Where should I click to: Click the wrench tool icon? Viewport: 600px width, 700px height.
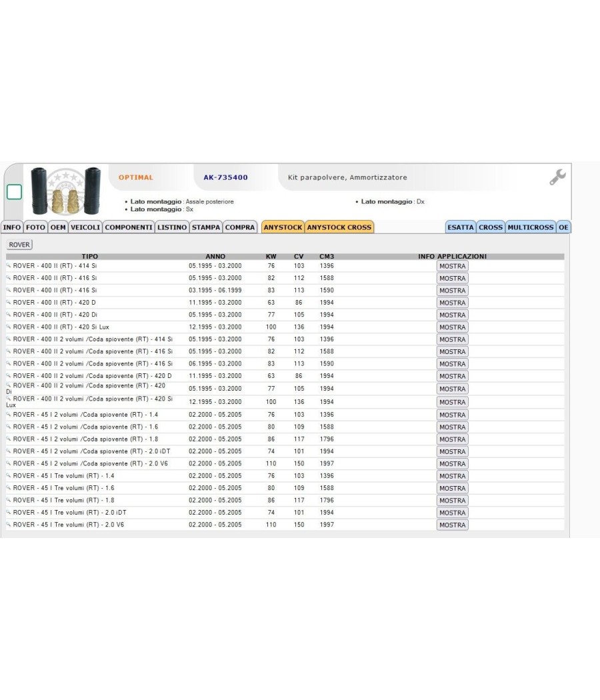click(557, 177)
